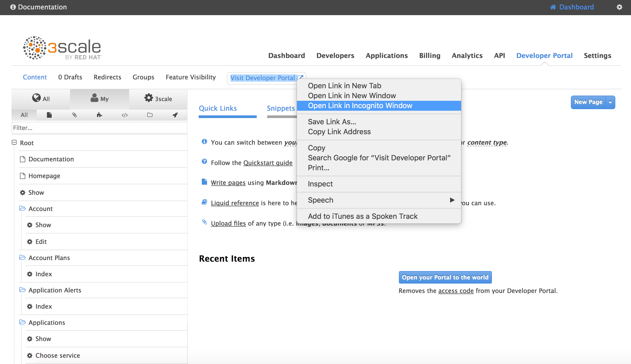631x364 pixels.
Task: Open New Page dropdown arrow
Action: click(610, 102)
